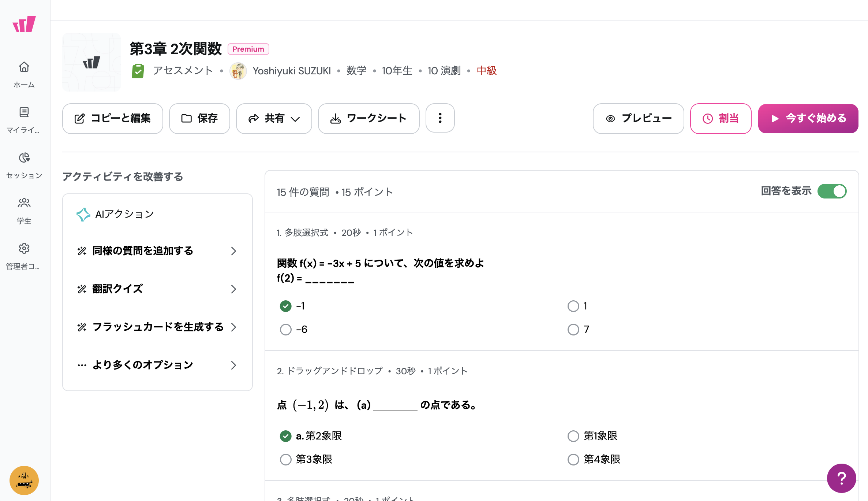Click the 10年生 grade label
This screenshot has width=868, height=501.
pyautogui.click(x=397, y=71)
